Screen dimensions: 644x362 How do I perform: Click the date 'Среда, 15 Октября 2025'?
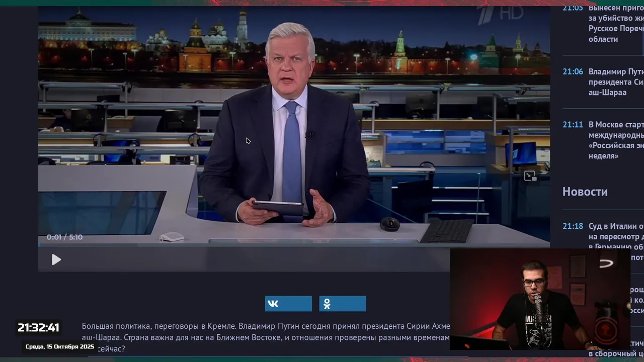[x=60, y=346]
